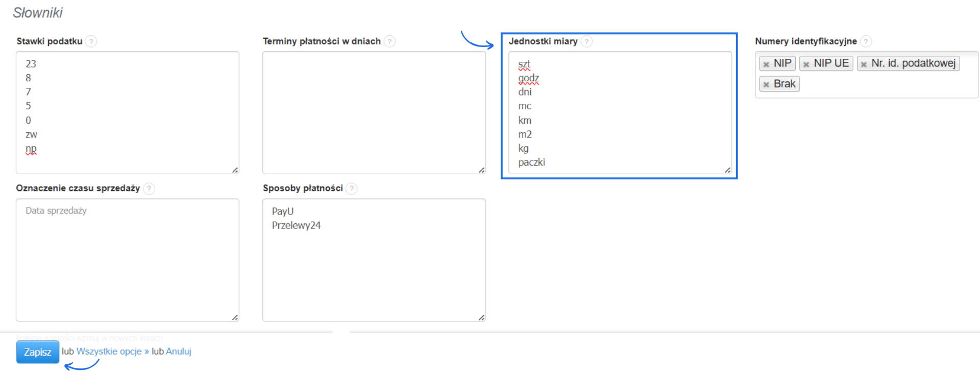Click the Zapisz button
Screen dimensions: 980x371
(37, 352)
